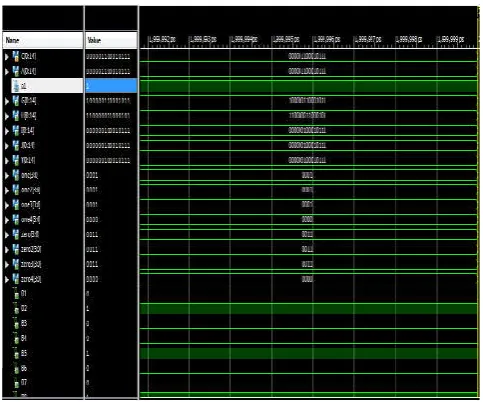Click the 0000 waveform label of zero4[3:0]
The image size is (483, 402).
click(307, 279)
